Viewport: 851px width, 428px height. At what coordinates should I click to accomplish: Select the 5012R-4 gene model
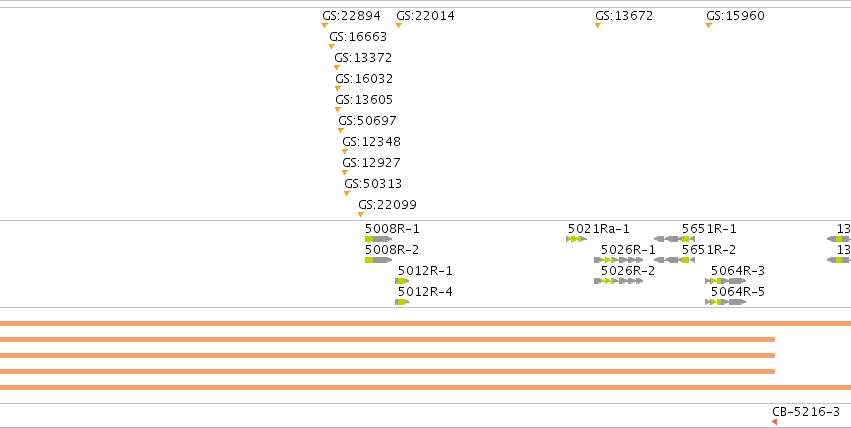[402, 302]
